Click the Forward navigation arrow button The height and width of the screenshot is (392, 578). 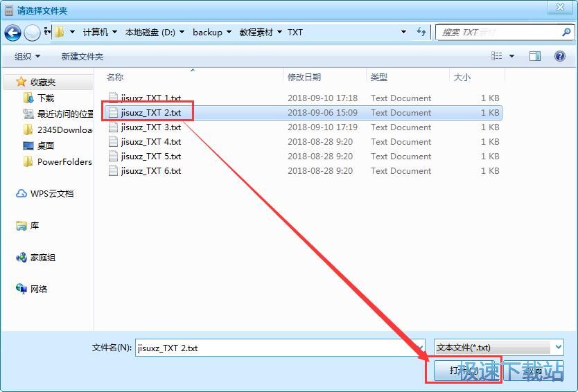pos(32,33)
